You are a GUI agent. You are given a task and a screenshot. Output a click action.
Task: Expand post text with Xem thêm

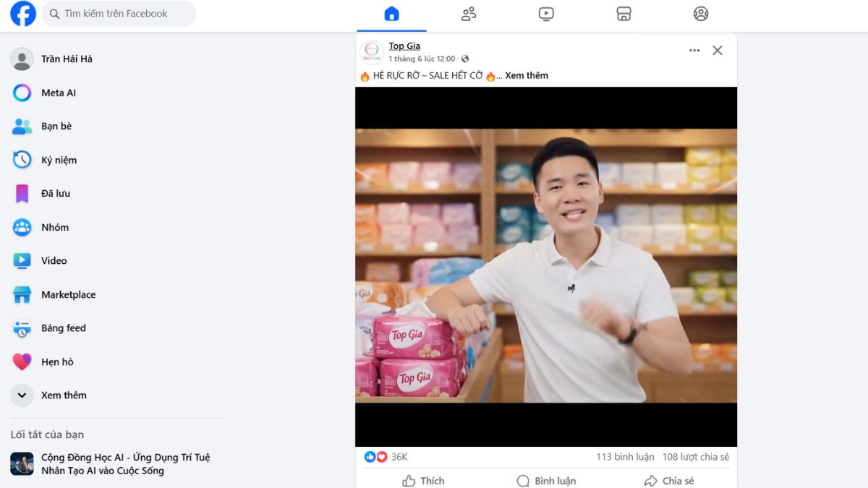(x=527, y=75)
